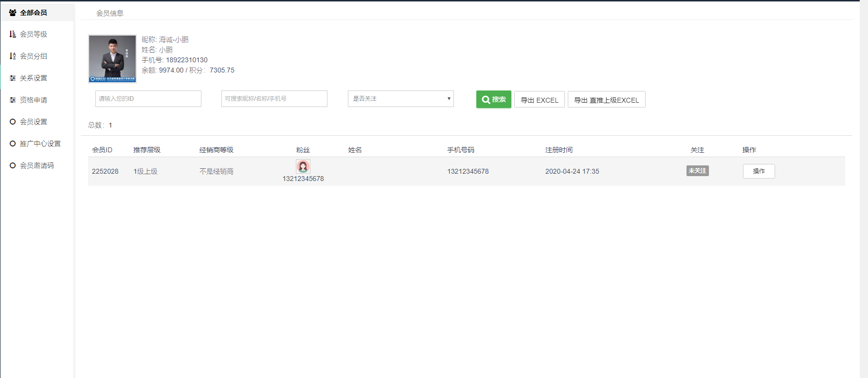Click the 操作 column header
Image resolution: width=868 pixels, height=378 pixels.
[x=749, y=150]
